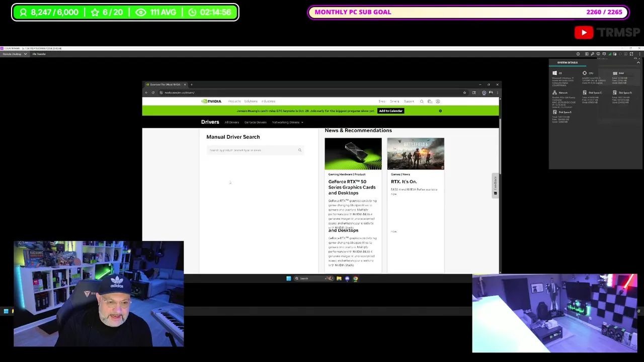644x362 pixels.
Task: Collapse the System Details panel
Action: pyautogui.click(x=638, y=62)
